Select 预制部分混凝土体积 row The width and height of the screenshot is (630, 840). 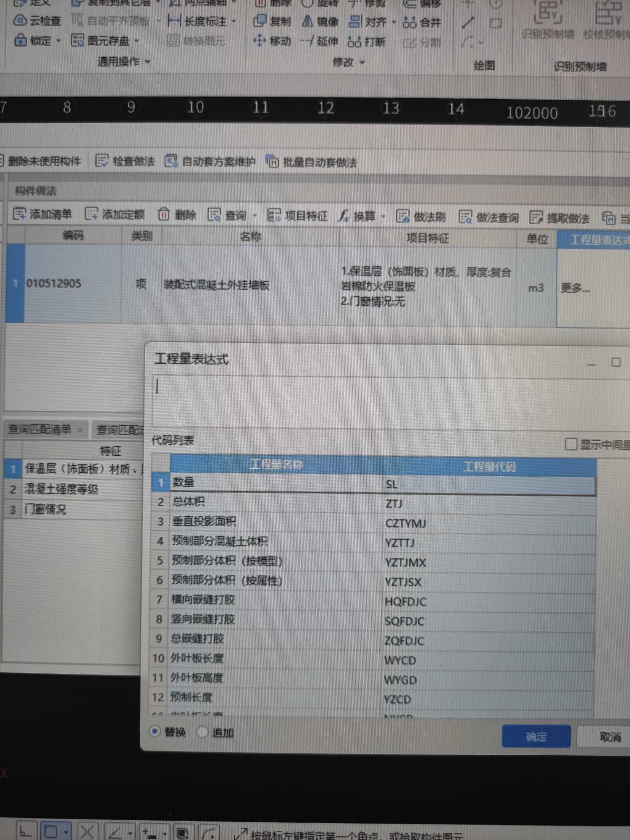[373, 541]
